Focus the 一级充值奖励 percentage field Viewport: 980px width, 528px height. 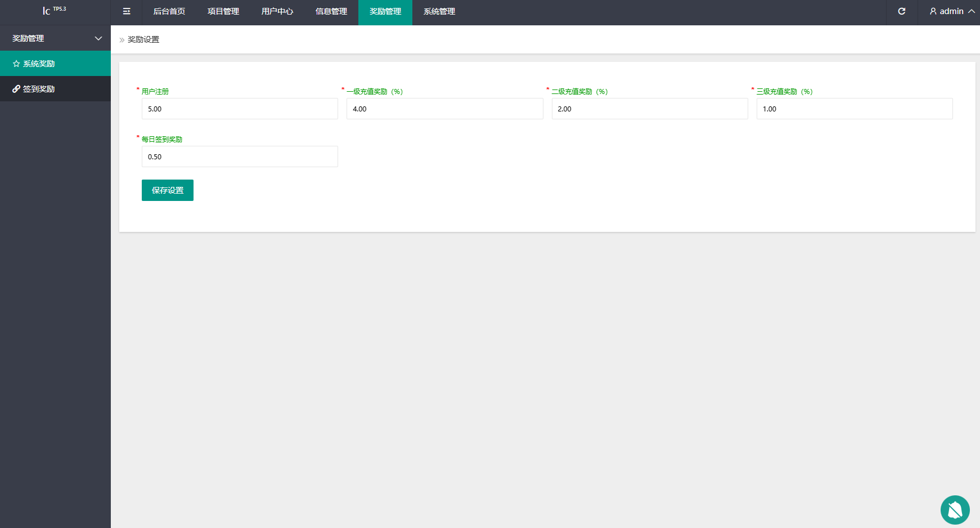tap(444, 109)
